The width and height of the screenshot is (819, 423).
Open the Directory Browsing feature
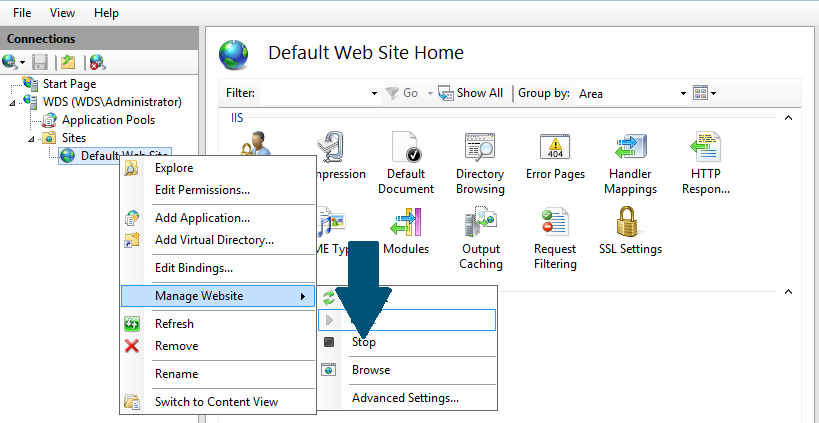pos(480,163)
